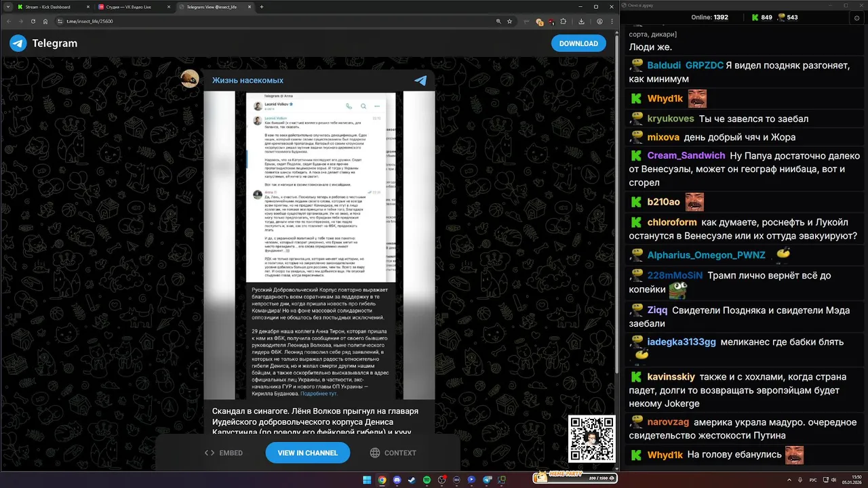The width and height of the screenshot is (868, 488).
Task: Open Chrome's three-dot menu
Action: tap(612, 21)
